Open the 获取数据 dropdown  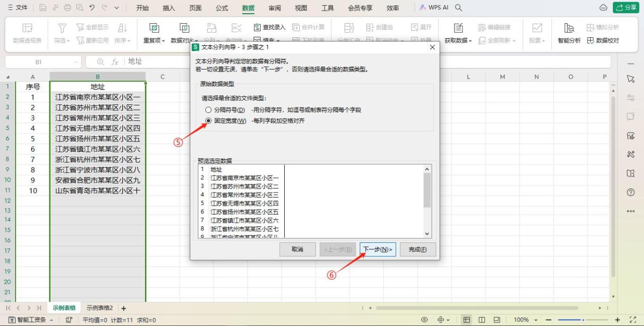click(x=458, y=33)
